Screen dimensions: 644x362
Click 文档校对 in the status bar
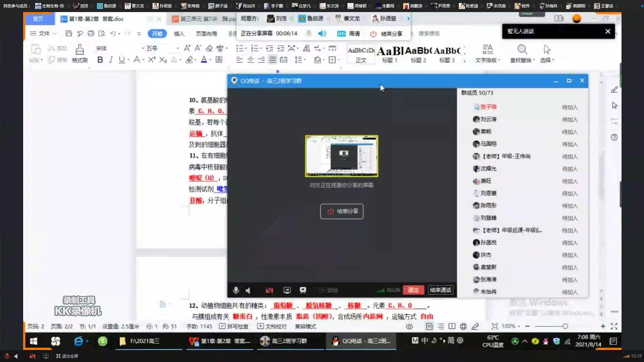(272, 326)
